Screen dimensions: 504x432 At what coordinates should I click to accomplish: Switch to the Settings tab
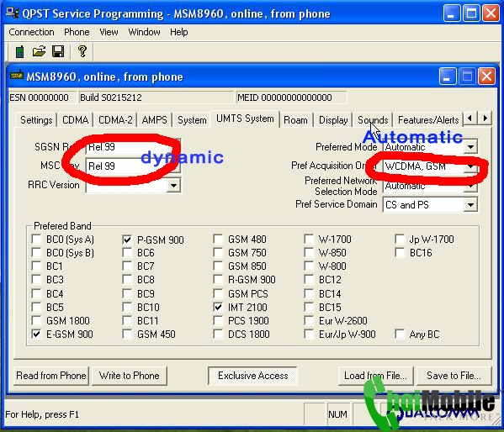point(36,120)
